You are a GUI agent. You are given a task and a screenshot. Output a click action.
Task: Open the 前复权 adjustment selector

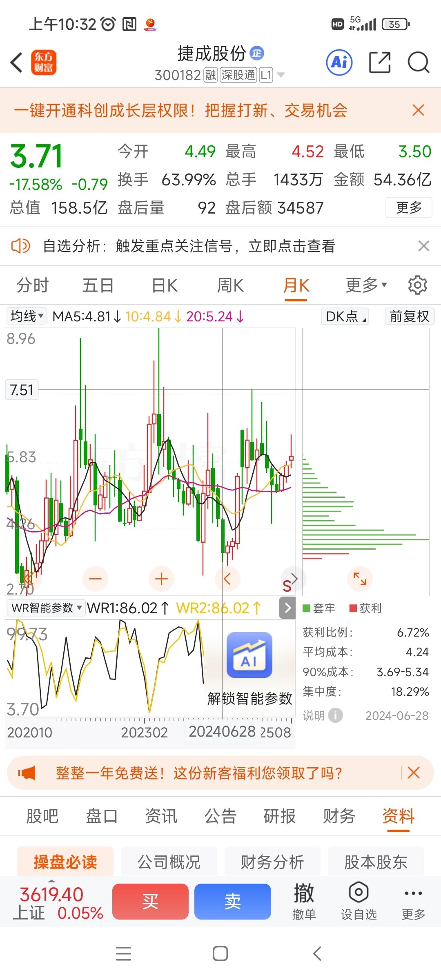point(410,316)
